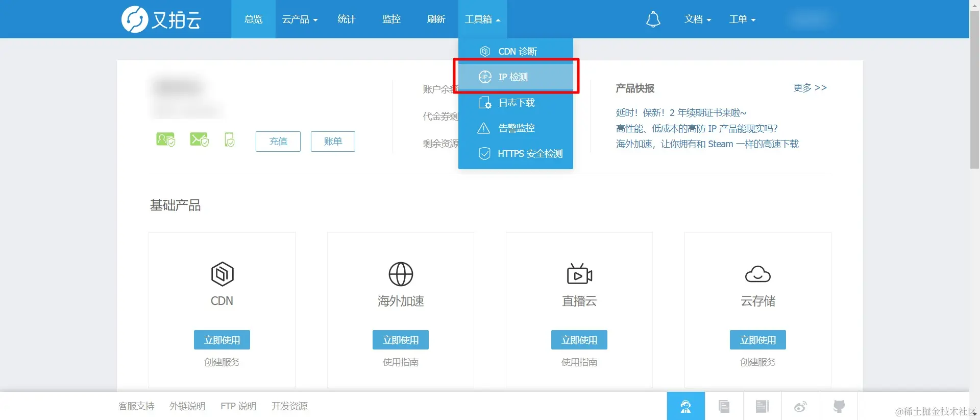Click the IP 检测 menu icon
The height and width of the screenshot is (420, 980).
(485, 77)
